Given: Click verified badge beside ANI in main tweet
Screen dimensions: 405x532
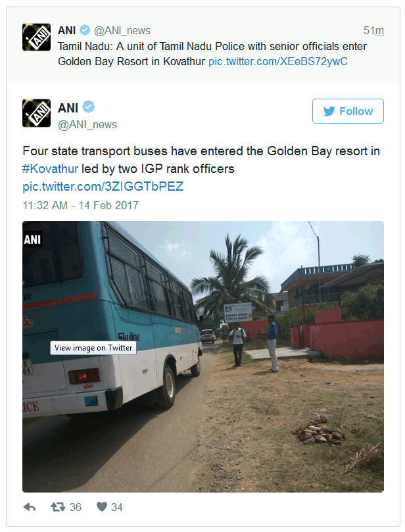Looking at the screenshot, I should click(89, 107).
